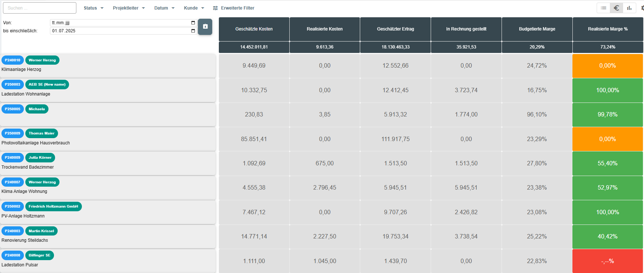Open the bar chart view
This screenshot has height=273, width=644.
coord(629,8)
